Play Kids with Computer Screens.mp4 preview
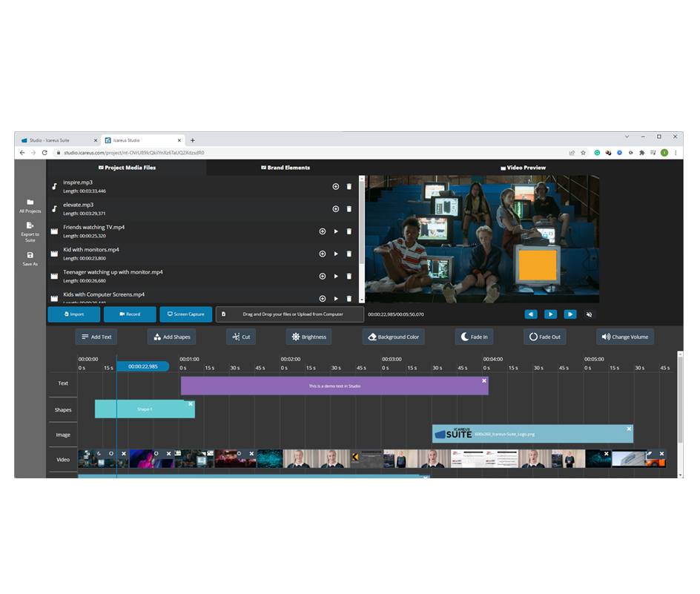The height and width of the screenshot is (594, 700). point(336,298)
